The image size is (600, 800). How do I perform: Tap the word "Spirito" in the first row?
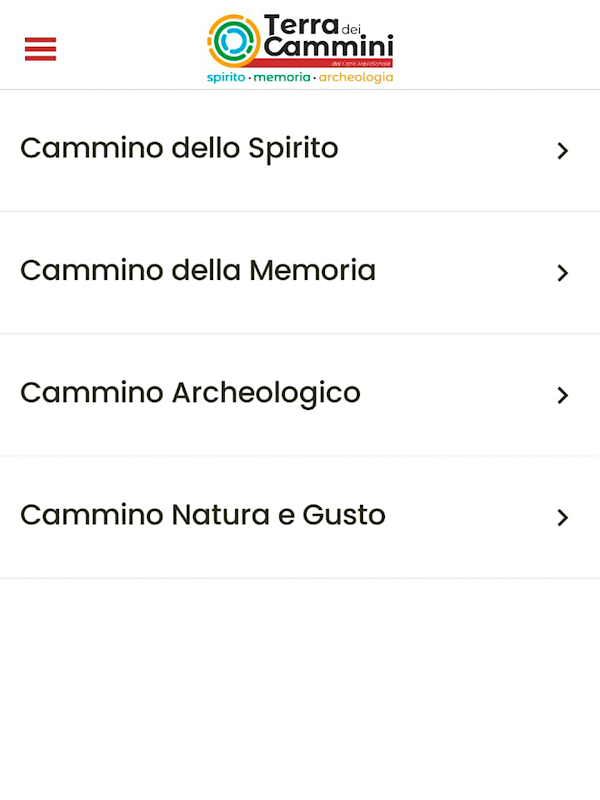tap(293, 149)
